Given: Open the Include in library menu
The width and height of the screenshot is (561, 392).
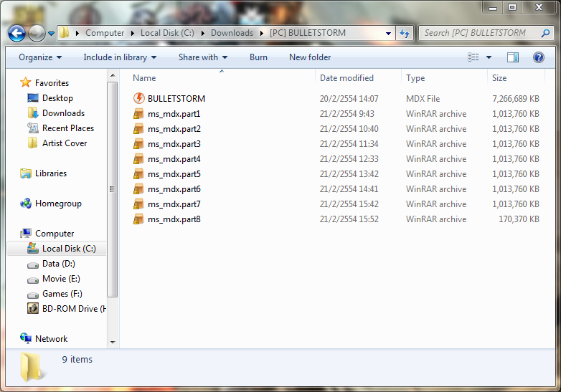Looking at the screenshot, I should (120, 57).
